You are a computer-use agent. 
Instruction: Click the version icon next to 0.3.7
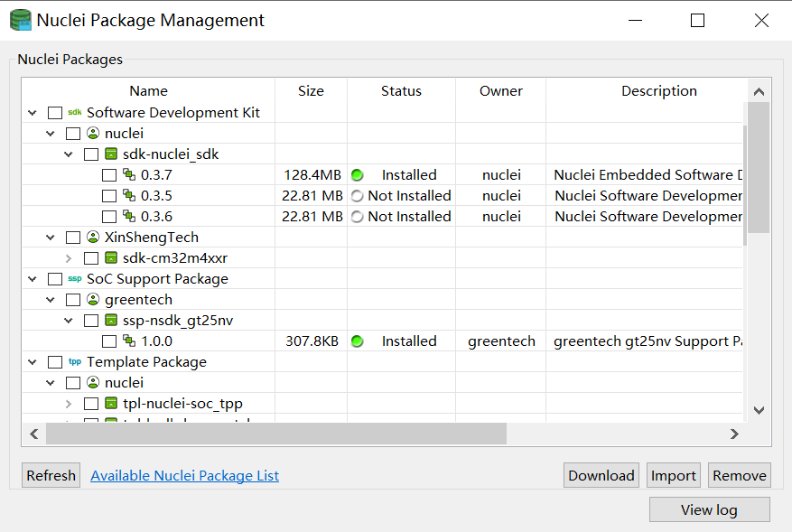point(129,174)
